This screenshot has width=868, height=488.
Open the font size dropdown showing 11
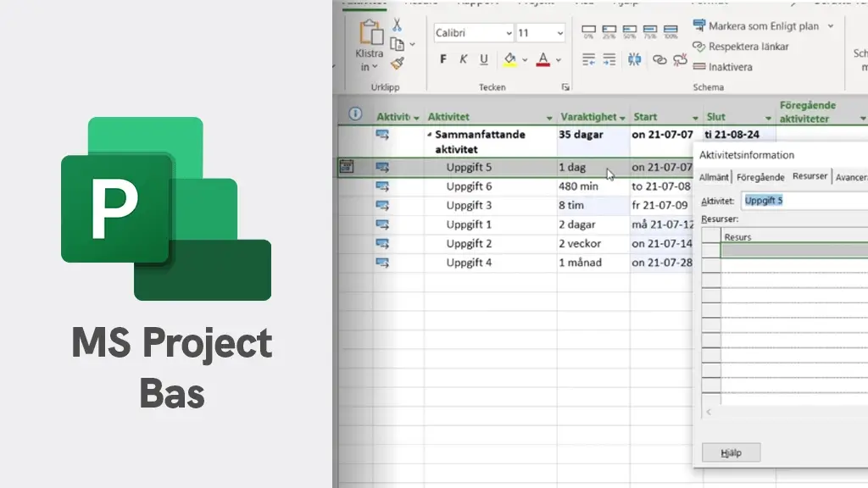click(540, 32)
